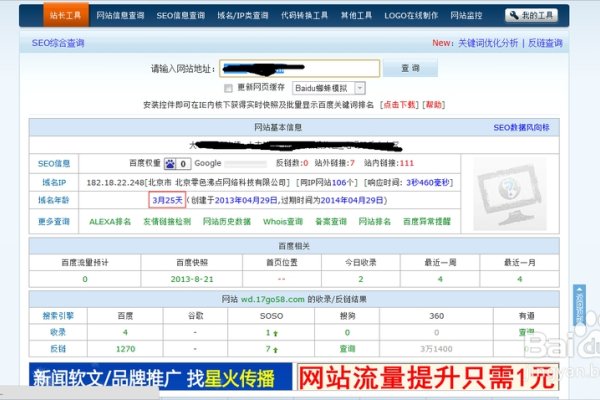The image size is (600, 400).
Task: Click the back-to-top side tab
Action: tap(579, 305)
